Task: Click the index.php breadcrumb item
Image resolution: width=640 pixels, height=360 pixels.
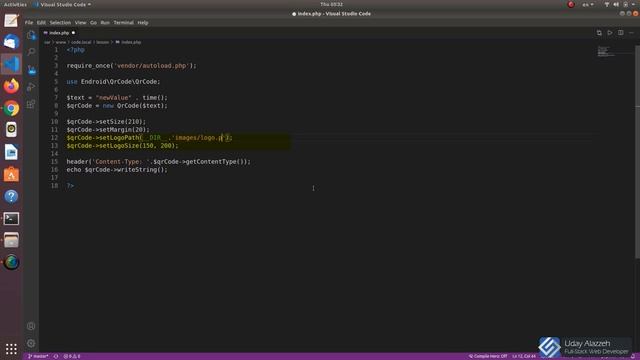Action: pyautogui.click(x=128, y=42)
